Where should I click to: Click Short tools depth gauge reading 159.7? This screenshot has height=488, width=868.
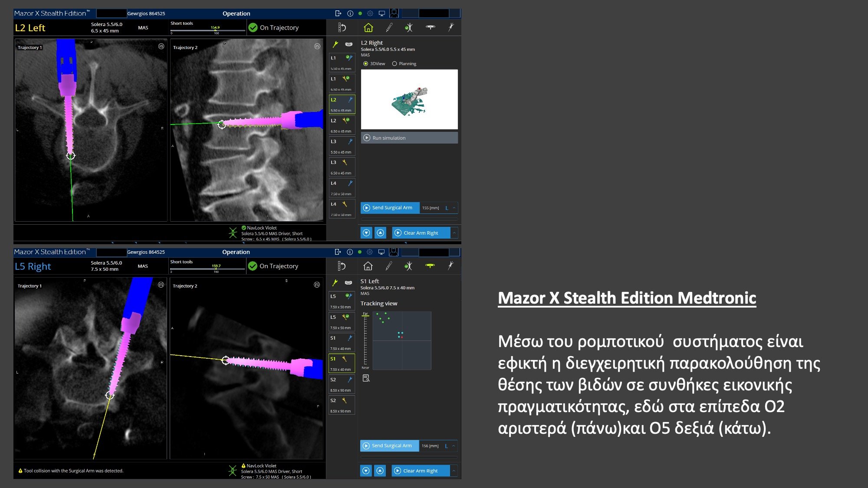coord(216,266)
